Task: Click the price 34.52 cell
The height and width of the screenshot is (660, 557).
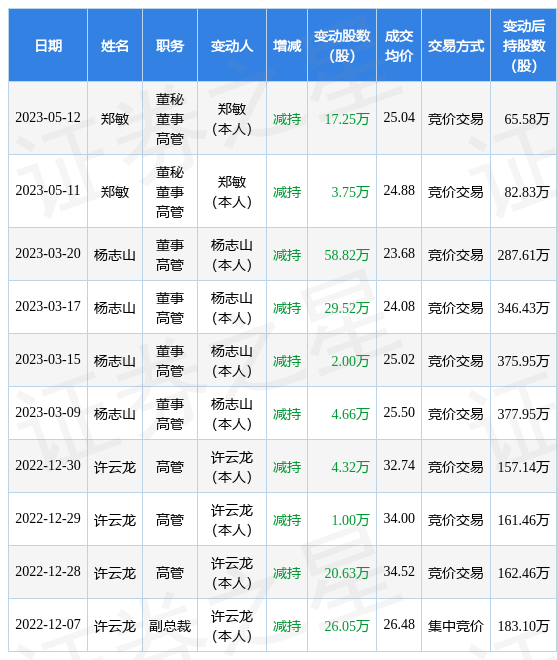Action: coord(399,571)
